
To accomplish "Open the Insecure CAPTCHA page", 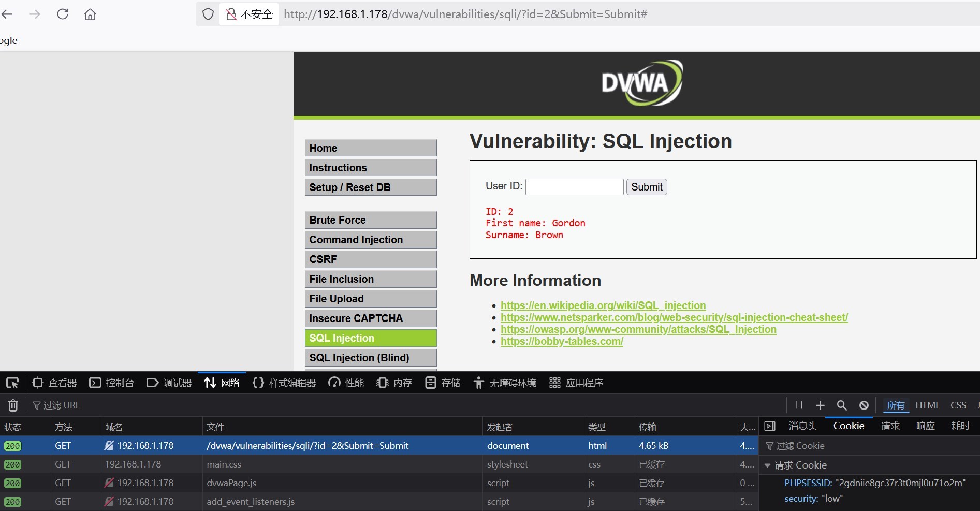I will tap(371, 318).
